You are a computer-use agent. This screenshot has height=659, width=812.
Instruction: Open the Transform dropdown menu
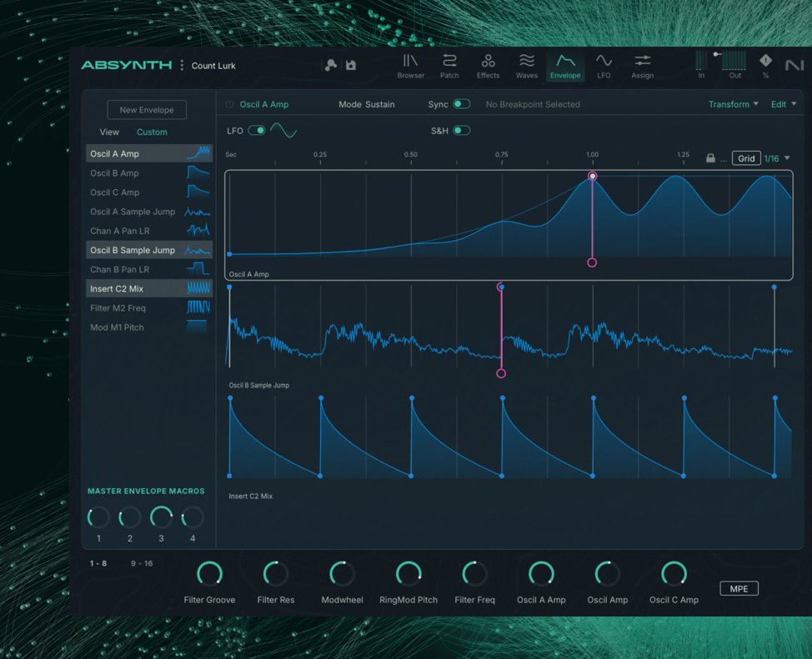tap(733, 104)
